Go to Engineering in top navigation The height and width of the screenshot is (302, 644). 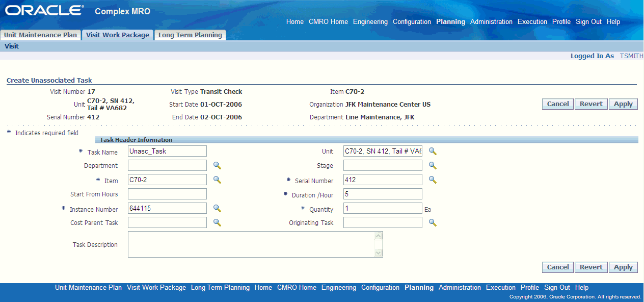pos(370,21)
